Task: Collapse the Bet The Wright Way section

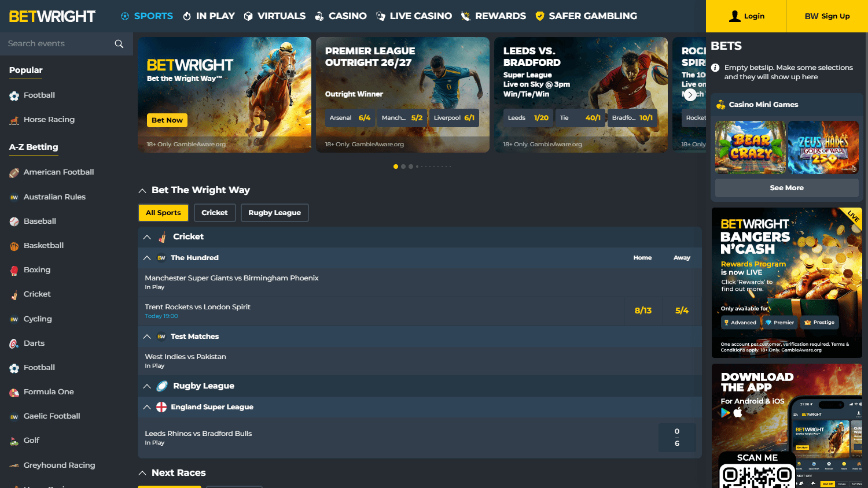Action: click(142, 191)
